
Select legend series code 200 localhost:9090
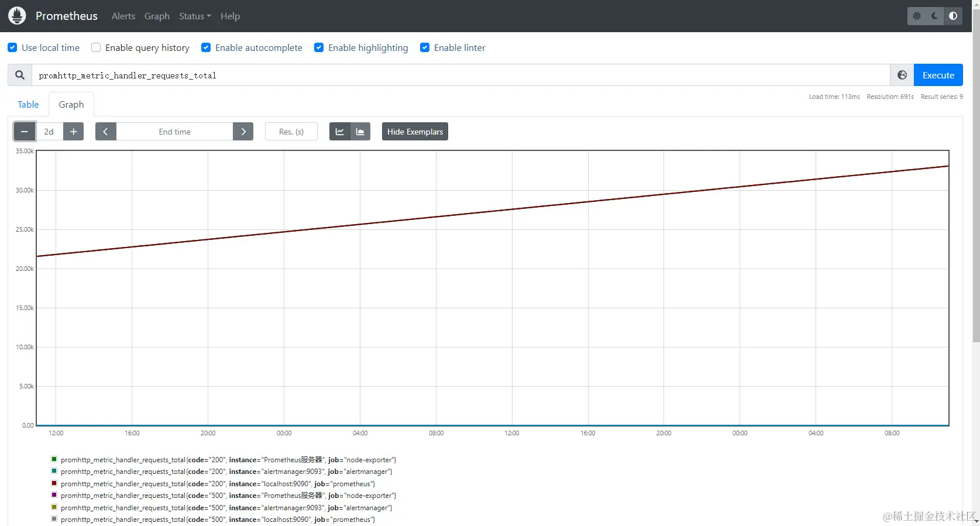[x=218, y=484]
